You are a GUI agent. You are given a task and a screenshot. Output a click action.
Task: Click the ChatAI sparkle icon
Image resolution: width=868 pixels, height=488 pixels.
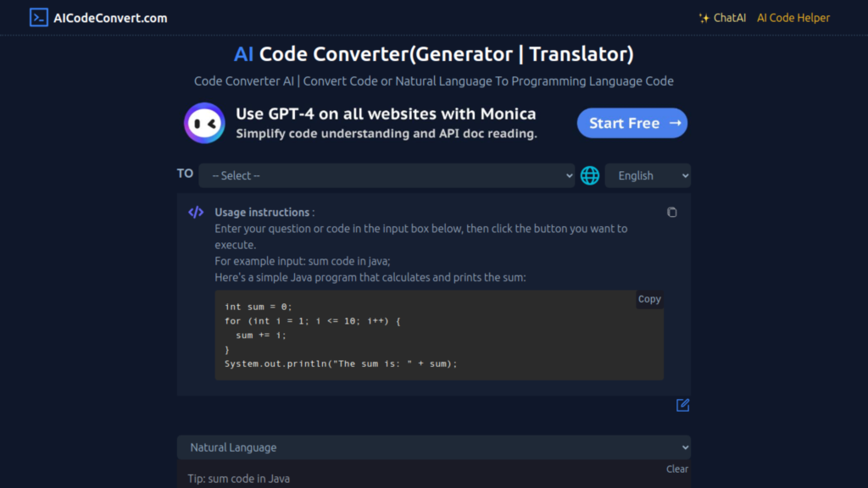pyautogui.click(x=704, y=19)
